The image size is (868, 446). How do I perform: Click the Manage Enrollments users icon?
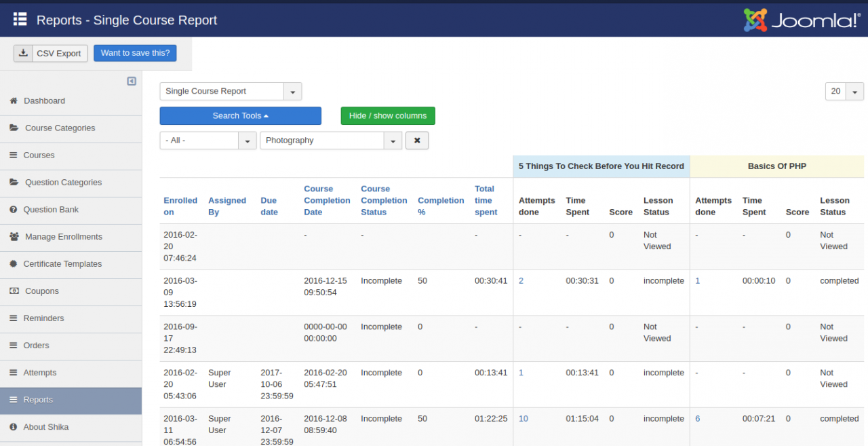tap(14, 237)
